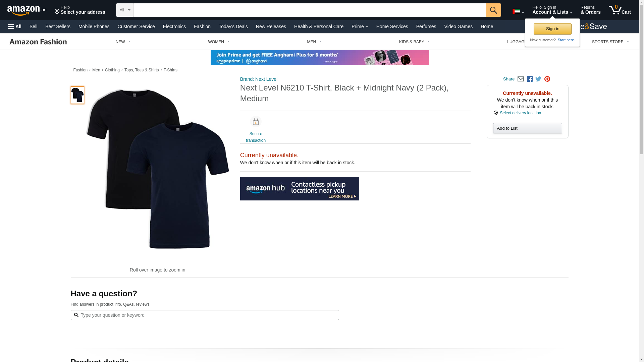Share product on Facebook icon
This screenshot has width=644, height=362.
(530, 79)
